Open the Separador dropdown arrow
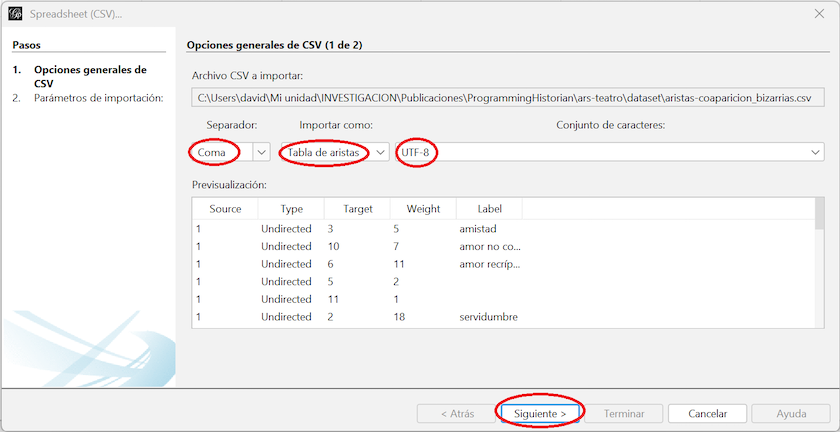Screen dimensions: 840x432 261,152
